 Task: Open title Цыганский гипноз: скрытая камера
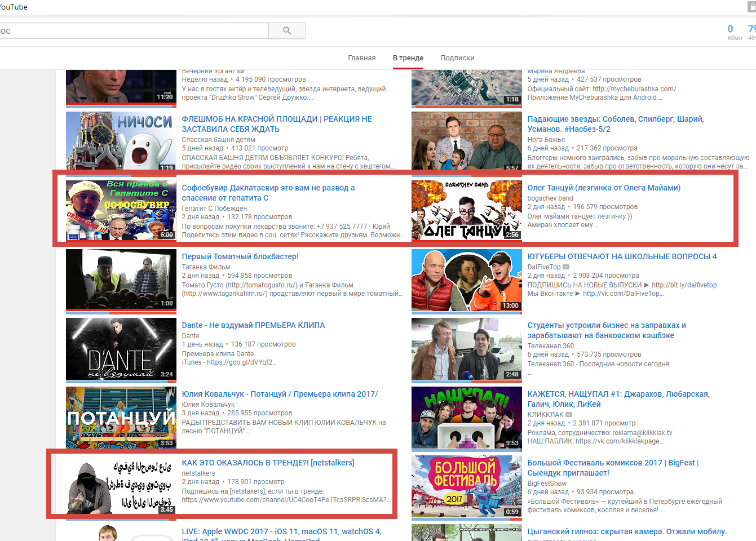(x=627, y=531)
